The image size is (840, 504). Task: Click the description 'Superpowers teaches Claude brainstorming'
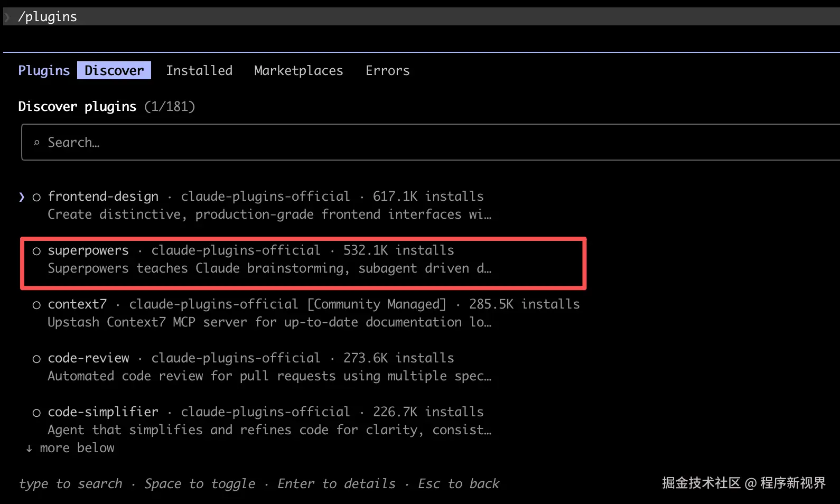click(x=195, y=268)
